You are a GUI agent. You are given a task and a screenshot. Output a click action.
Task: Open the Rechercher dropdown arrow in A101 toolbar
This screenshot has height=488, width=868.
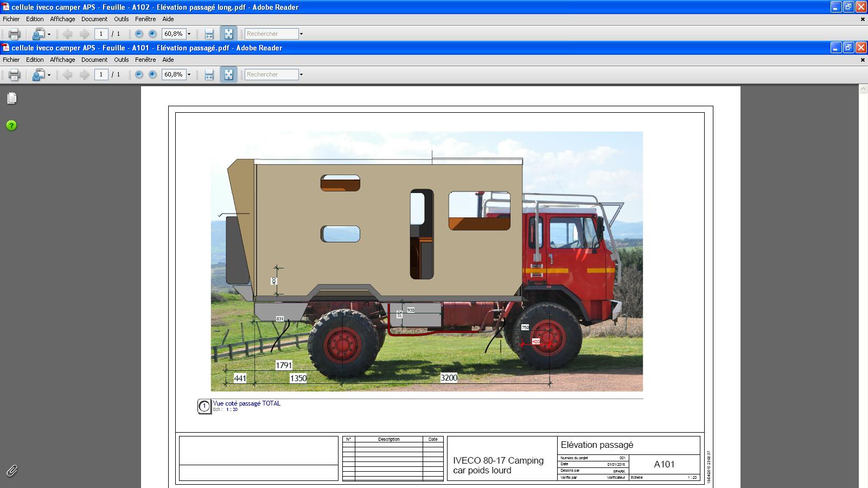click(x=301, y=75)
